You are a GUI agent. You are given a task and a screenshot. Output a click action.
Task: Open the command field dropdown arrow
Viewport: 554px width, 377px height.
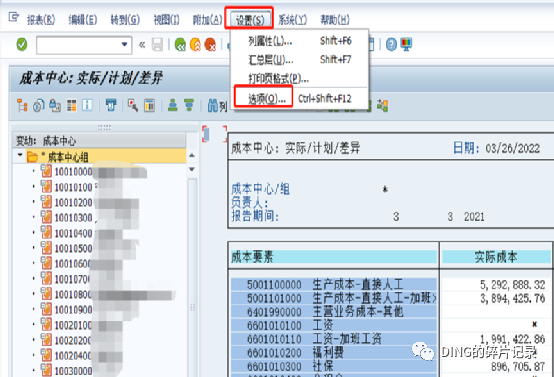[124, 45]
